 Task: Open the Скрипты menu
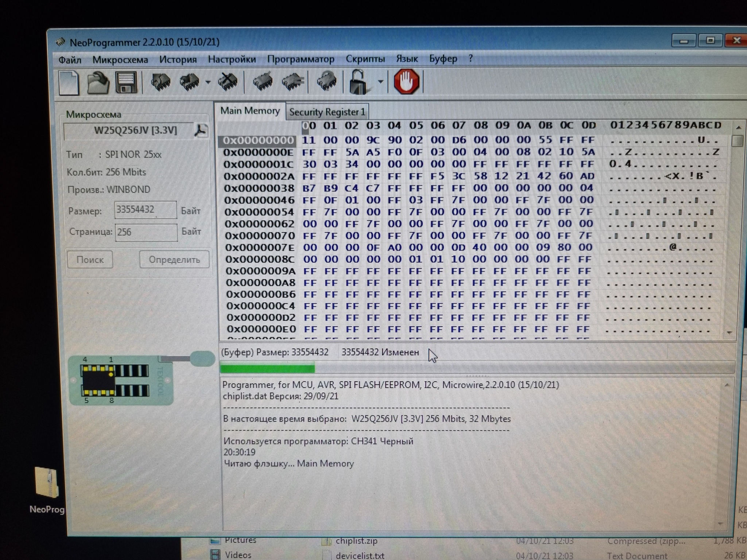(365, 59)
